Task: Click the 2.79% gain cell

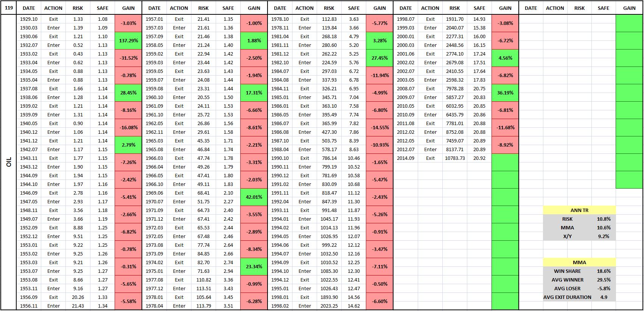Action: (x=128, y=145)
